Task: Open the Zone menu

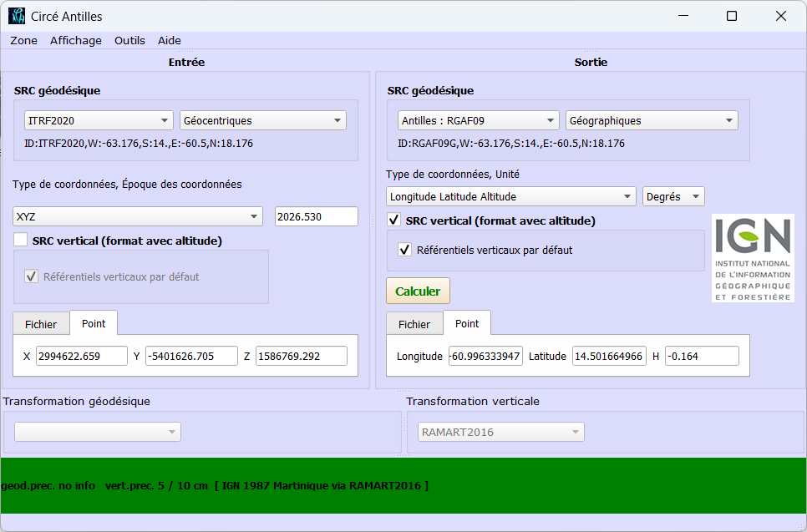Action: tap(23, 41)
